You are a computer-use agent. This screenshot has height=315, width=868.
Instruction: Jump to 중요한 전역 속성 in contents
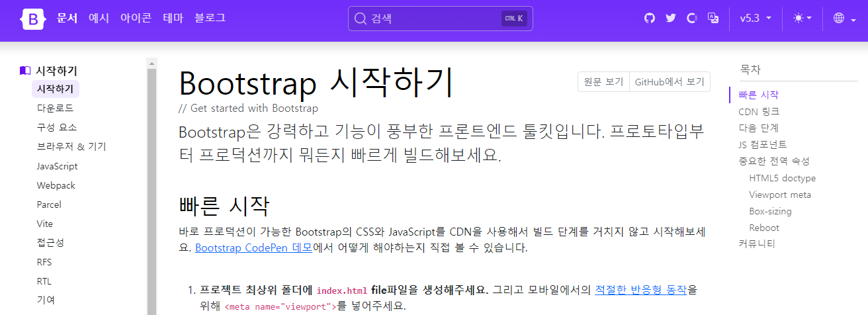point(774,161)
